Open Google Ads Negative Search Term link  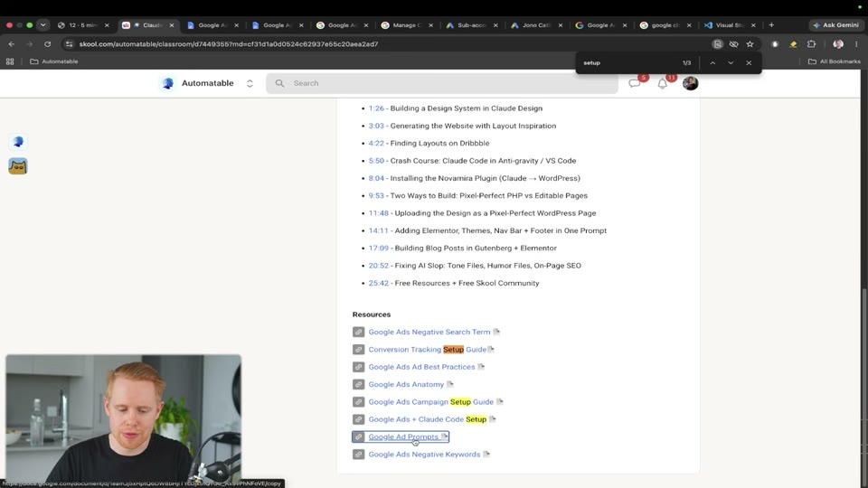(x=429, y=332)
